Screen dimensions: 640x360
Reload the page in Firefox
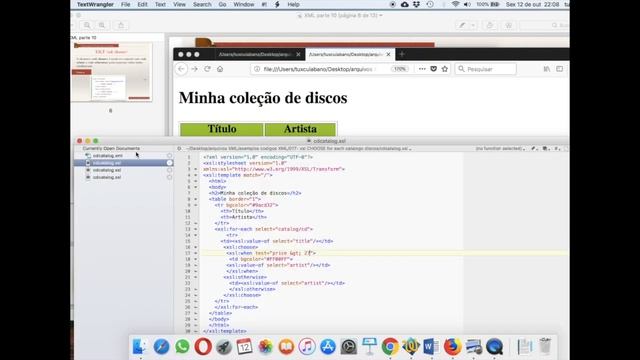pos(207,69)
